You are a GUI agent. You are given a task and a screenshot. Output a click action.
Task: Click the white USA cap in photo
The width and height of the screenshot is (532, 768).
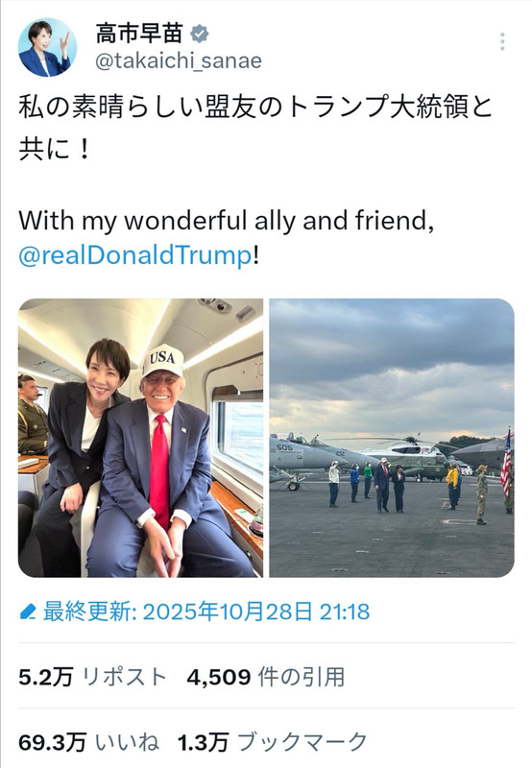pyautogui.click(x=162, y=362)
